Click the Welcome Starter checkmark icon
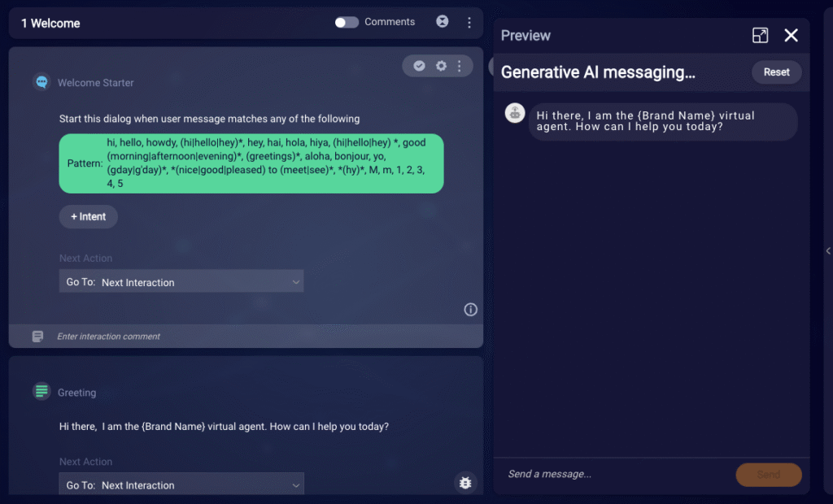 coord(419,66)
